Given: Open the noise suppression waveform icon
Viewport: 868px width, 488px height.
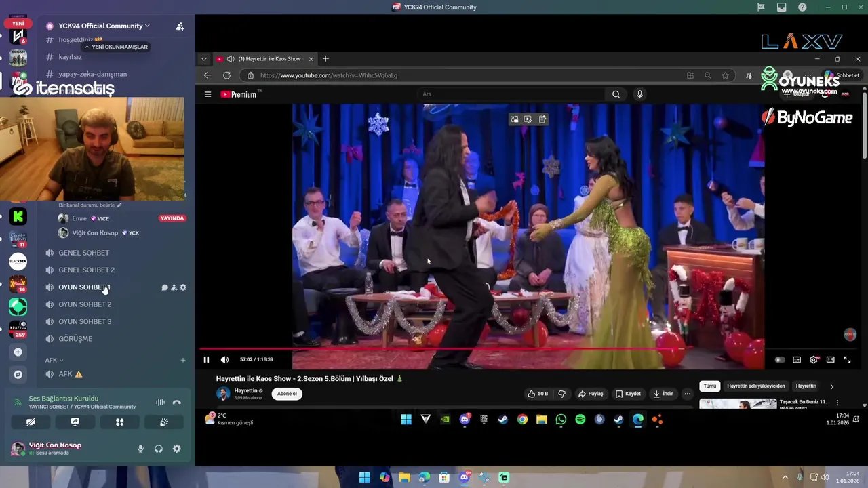Looking at the screenshot, I should tap(160, 402).
